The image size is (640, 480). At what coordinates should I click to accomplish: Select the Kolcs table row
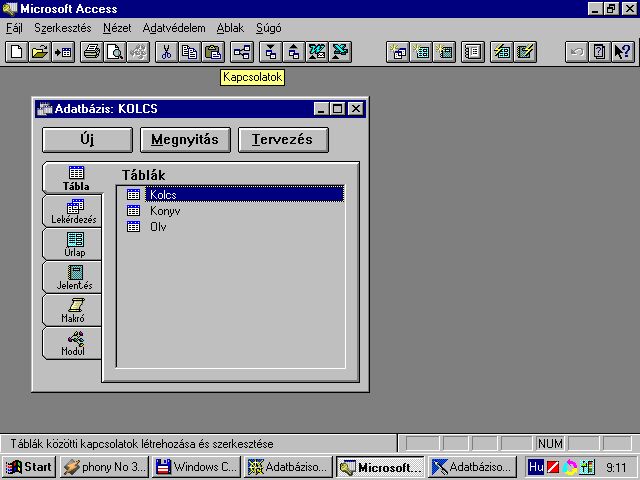coord(235,195)
